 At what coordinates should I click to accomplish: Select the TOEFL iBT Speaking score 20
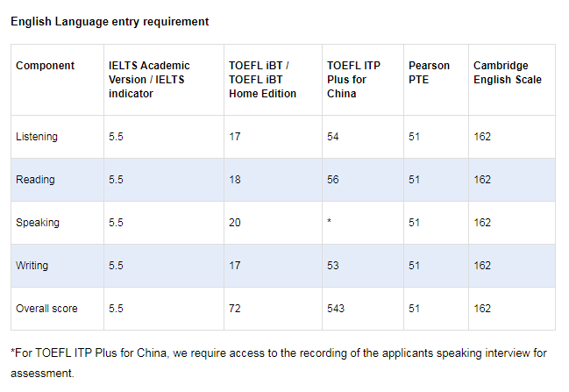click(234, 223)
